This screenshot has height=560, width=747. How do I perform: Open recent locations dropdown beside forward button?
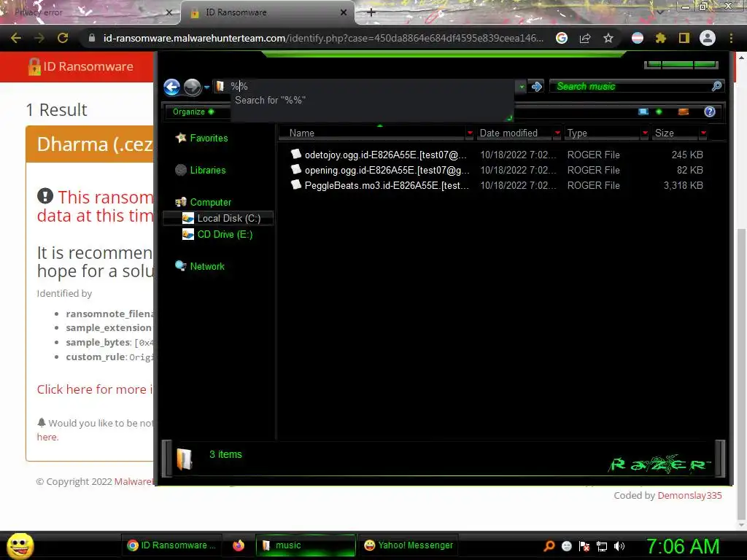pos(206,87)
